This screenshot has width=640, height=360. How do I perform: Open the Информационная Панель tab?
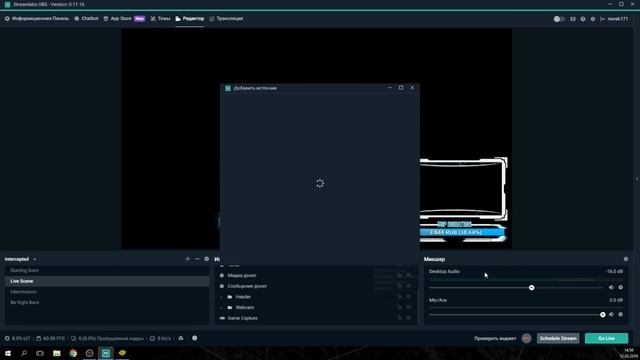coord(37,19)
